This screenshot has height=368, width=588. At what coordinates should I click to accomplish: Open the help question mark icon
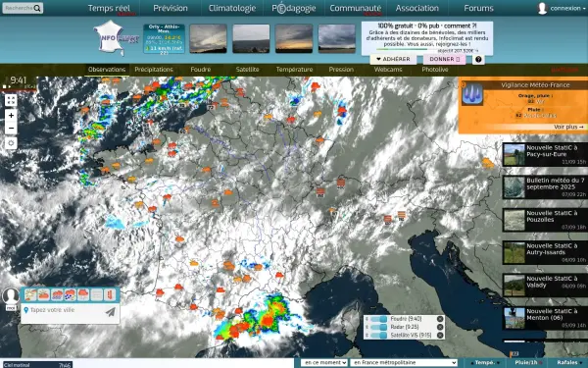(x=478, y=59)
